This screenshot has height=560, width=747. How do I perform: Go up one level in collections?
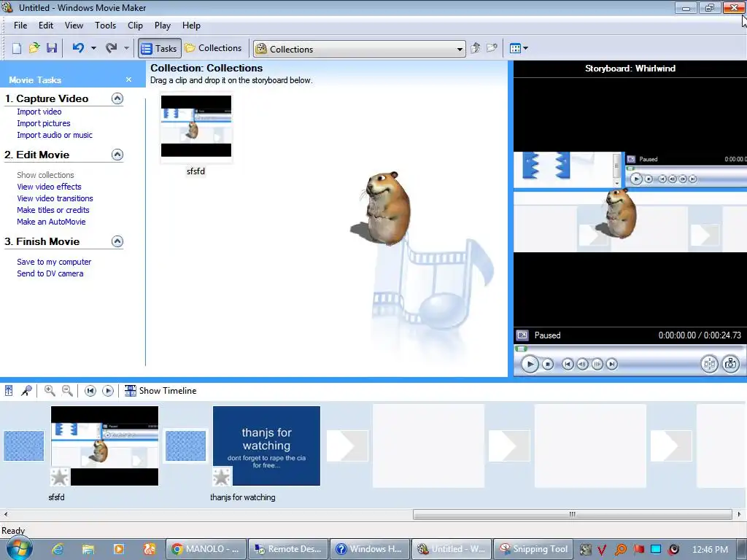(475, 48)
